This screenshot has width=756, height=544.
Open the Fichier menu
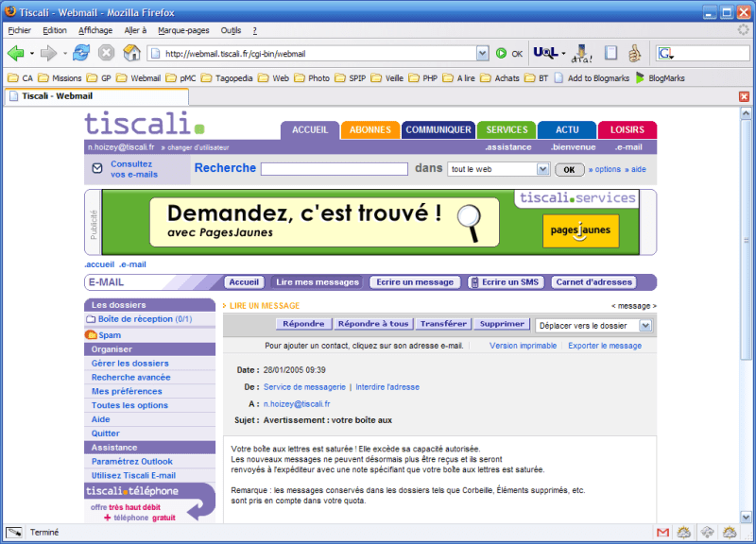[x=19, y=30]
